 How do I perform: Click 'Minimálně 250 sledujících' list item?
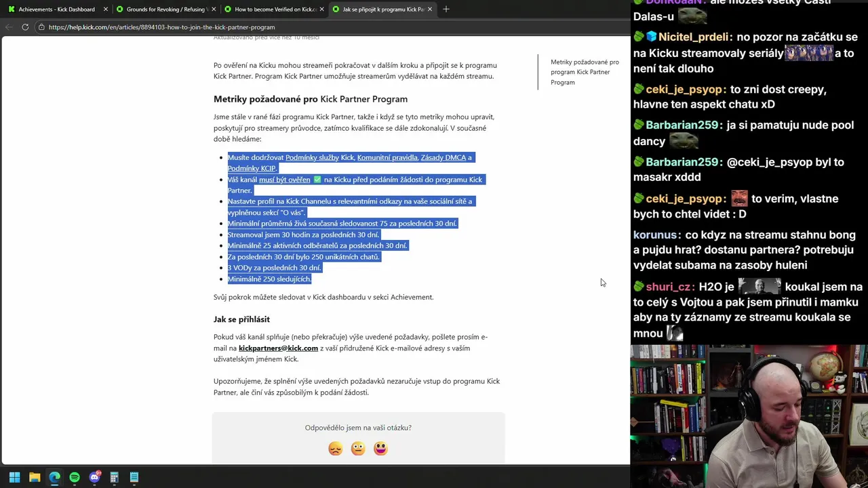point(269,279)
